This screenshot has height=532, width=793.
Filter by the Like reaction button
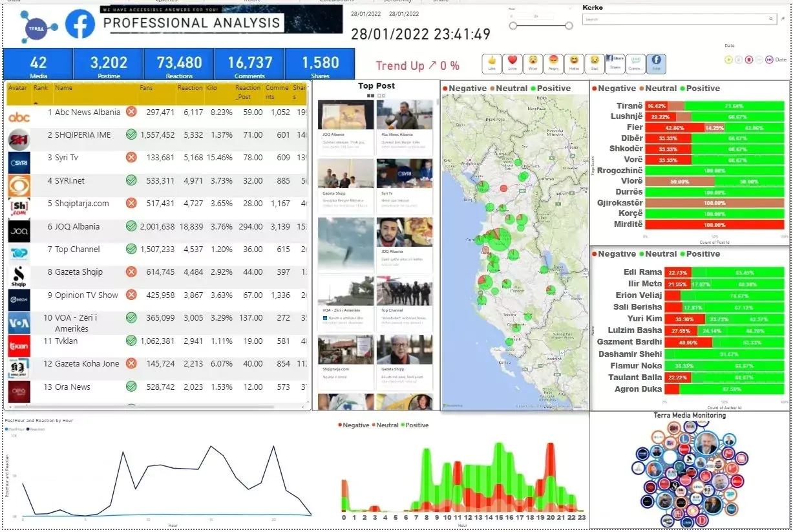492,63
